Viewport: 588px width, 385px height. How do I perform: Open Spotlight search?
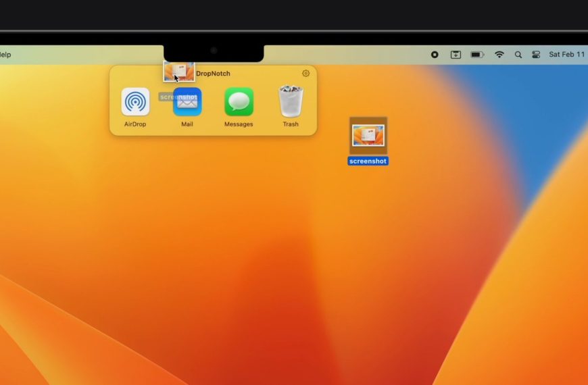point(518,55)
